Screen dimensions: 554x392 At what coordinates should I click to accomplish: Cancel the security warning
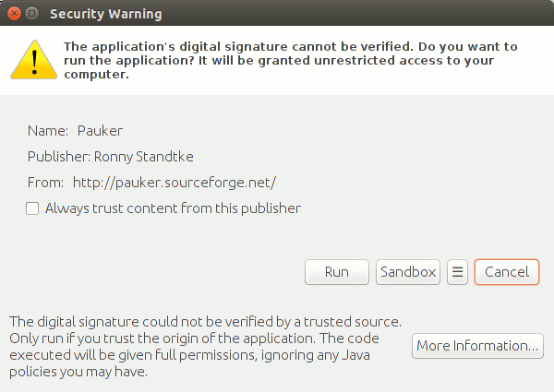coord(507,272)
